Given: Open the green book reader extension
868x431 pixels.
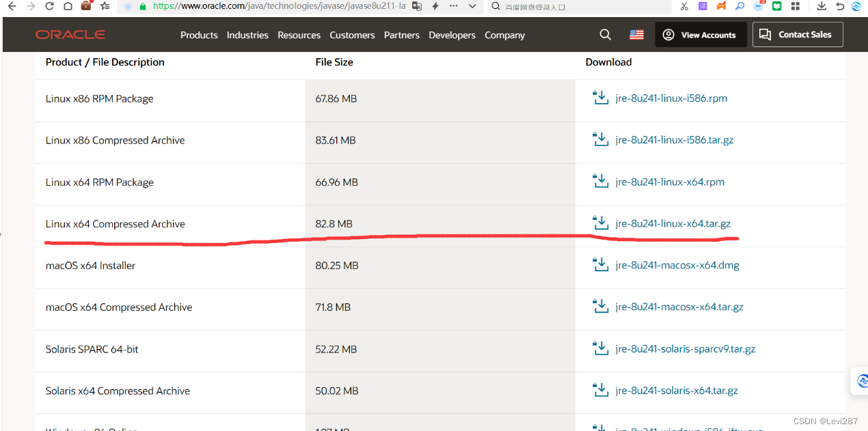Looking at the screenshot, I should tap(777, 6).
